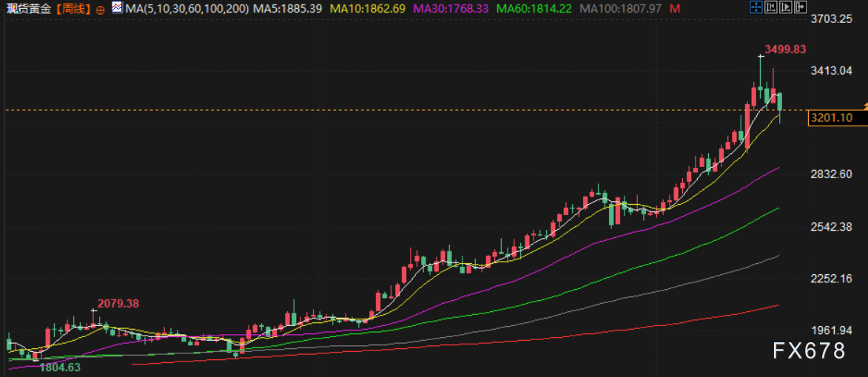Screen dimensions: 868x377
Task: Select the 周线 period label
Action: [x=73, y=10]
